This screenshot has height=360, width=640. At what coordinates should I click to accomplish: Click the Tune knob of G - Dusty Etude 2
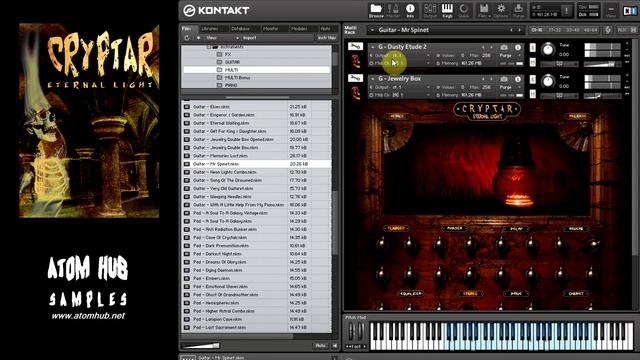548,49
